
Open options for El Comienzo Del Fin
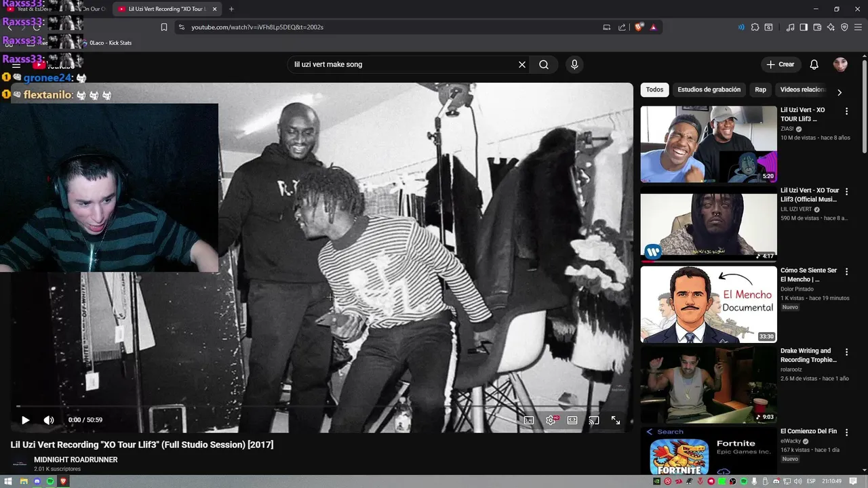pyautogui.click(x=846, y=432)
